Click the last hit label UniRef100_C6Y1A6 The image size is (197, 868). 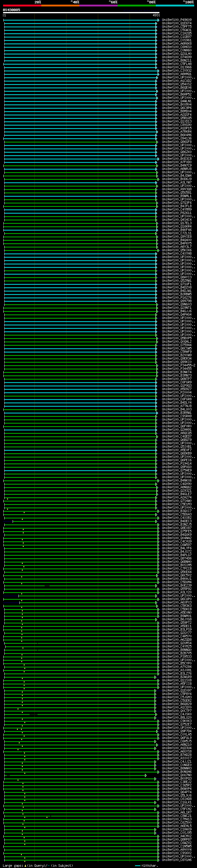176,860
